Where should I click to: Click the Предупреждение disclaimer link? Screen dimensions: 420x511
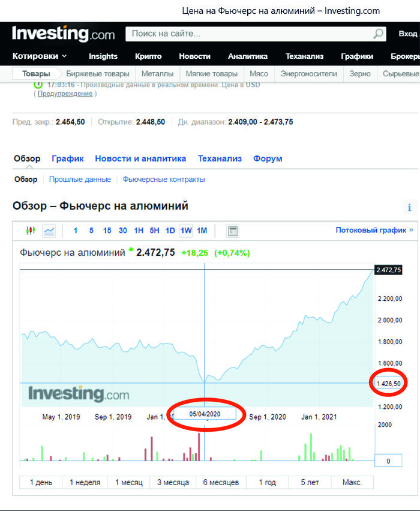click(64, 94)
